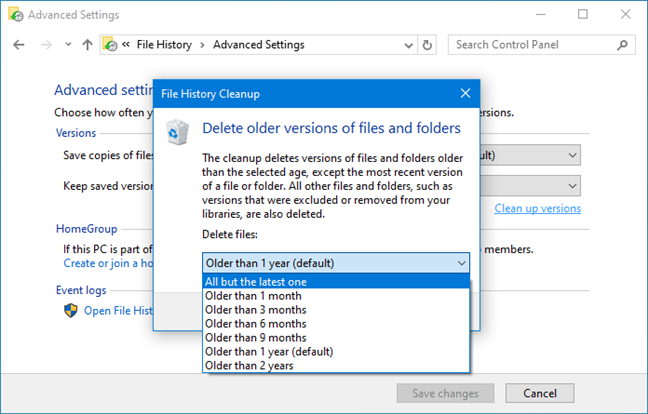Screen dimensions: 648x414
Task: Choose Older than 1 year (default) in list
Action: pos(336,352)
